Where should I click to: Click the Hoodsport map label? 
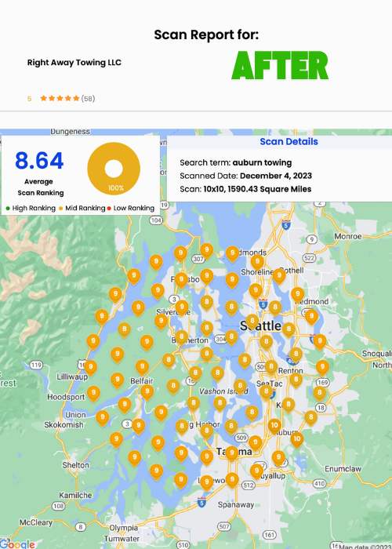click(x=66, y=397)
